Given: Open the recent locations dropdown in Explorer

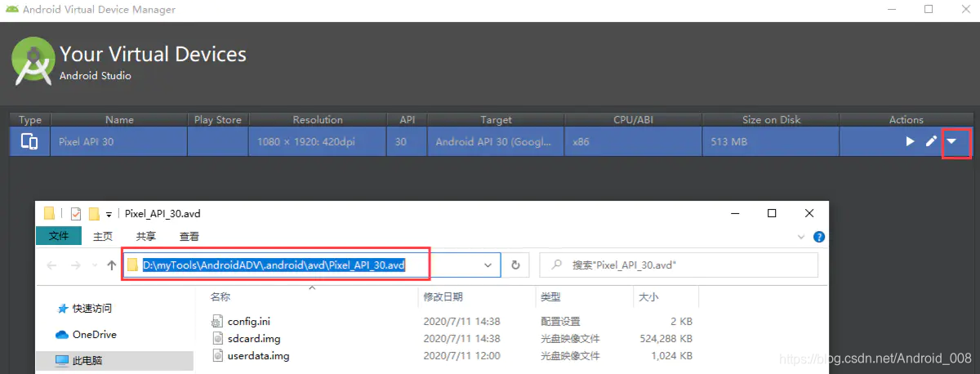Looking at the screenshot, I should [95, 266].
